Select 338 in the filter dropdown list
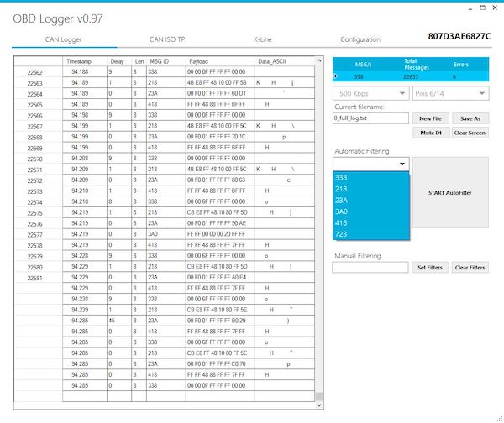The image size is (504, 423). [x=371, y=178]
